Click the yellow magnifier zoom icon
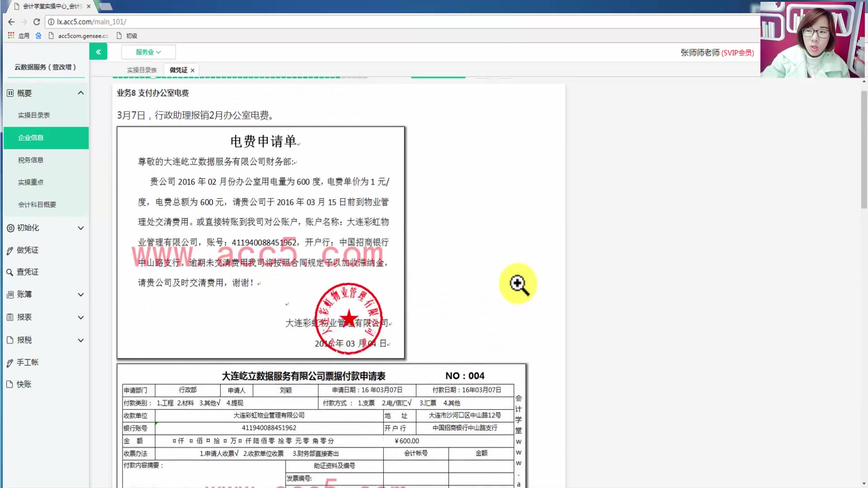 (x=518, y=284)
